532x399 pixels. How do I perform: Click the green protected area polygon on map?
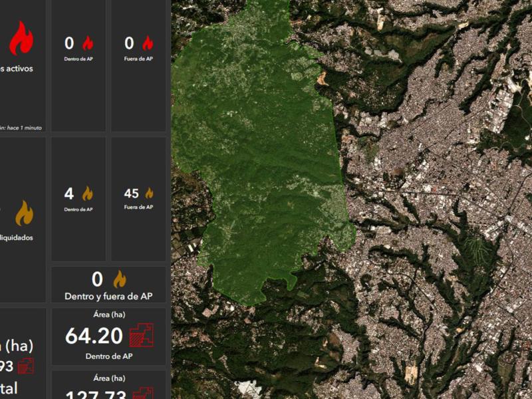259,166
